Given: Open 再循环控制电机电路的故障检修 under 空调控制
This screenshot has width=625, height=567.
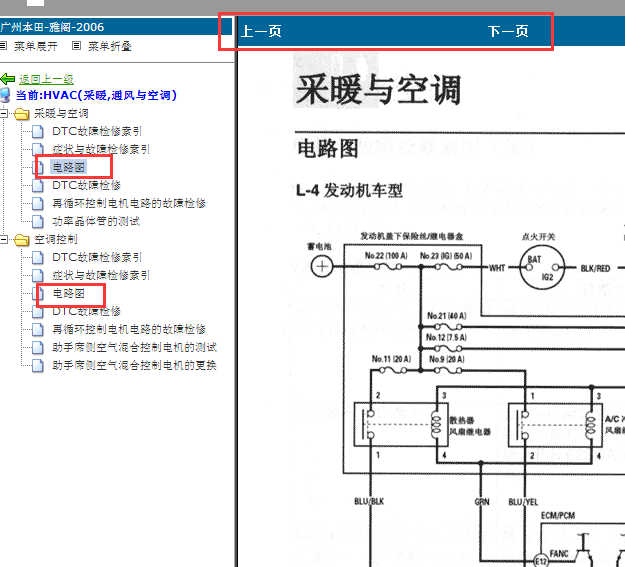Looking at the screenshot, I should (129, 329).
